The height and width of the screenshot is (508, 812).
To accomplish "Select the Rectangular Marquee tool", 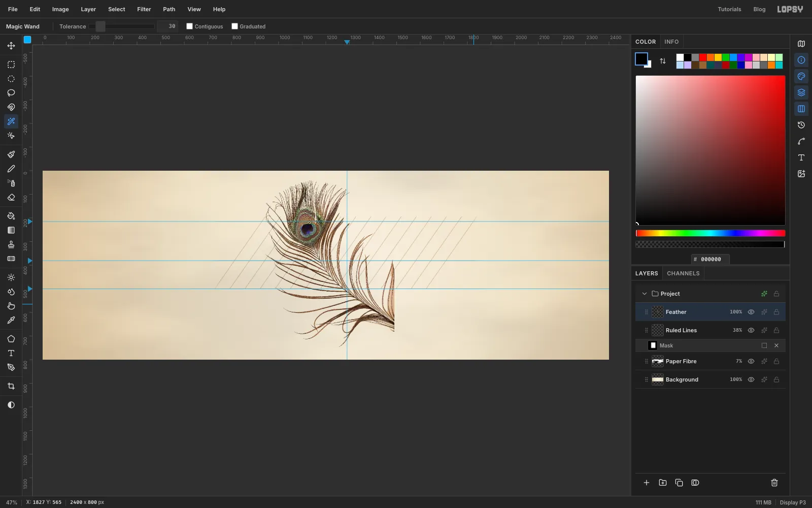I will pos(11,65).
